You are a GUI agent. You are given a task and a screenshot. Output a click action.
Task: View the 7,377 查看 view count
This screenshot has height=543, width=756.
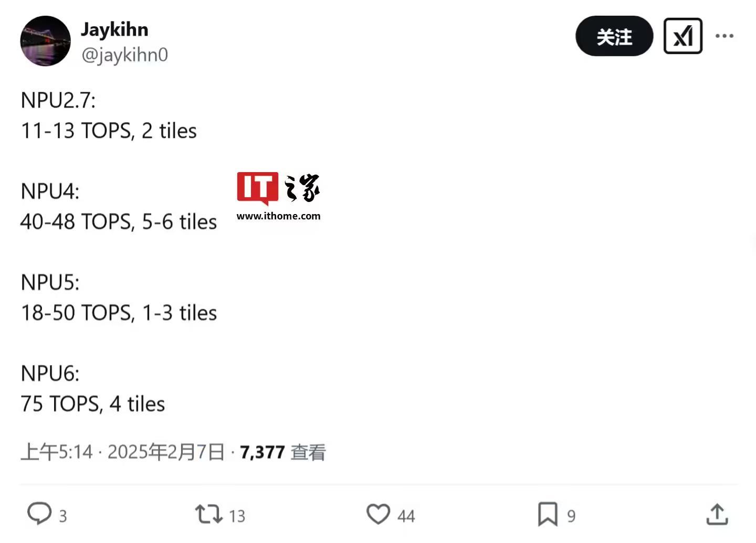point(282,452)
